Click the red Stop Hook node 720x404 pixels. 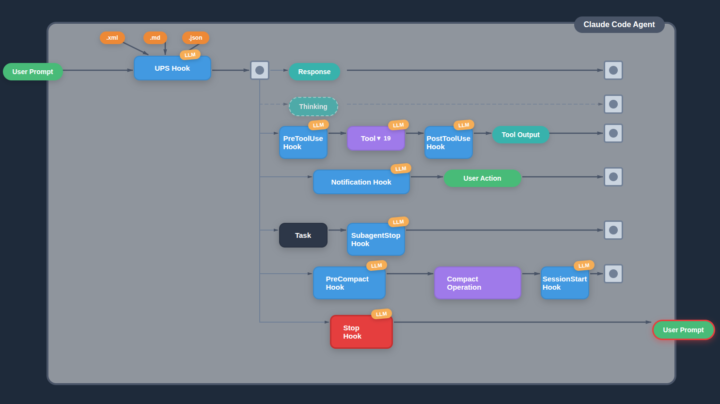pyautogui.click(x=361, y=331)
